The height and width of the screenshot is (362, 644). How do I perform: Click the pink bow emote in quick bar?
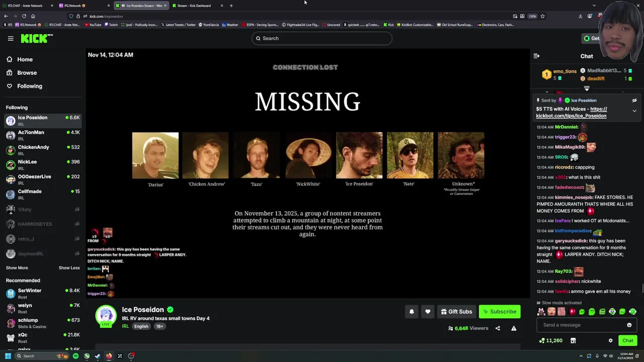point(541,312)
